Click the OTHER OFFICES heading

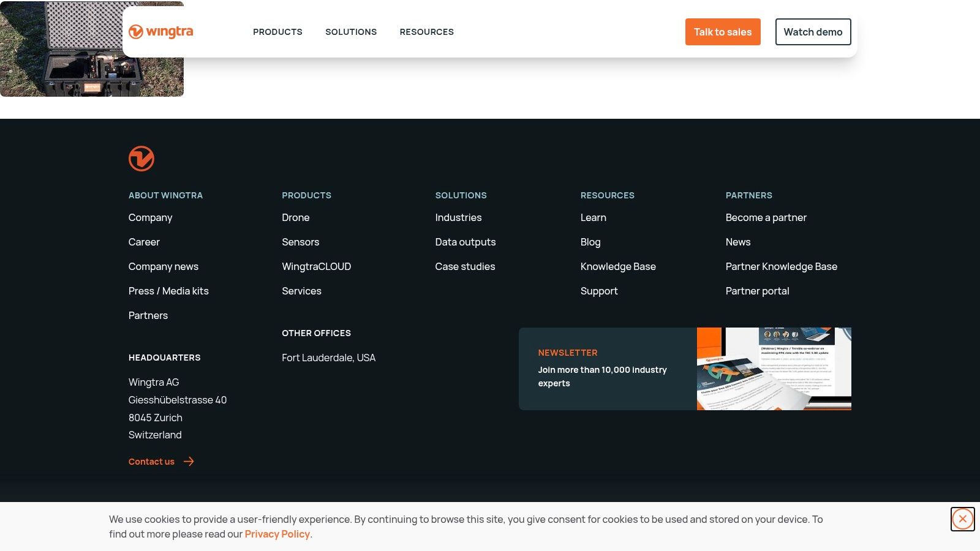(x=317, y=333)
